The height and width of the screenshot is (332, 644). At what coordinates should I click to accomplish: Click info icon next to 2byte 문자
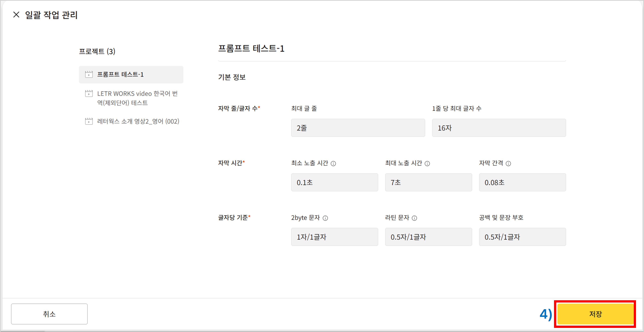pos(325,218)
